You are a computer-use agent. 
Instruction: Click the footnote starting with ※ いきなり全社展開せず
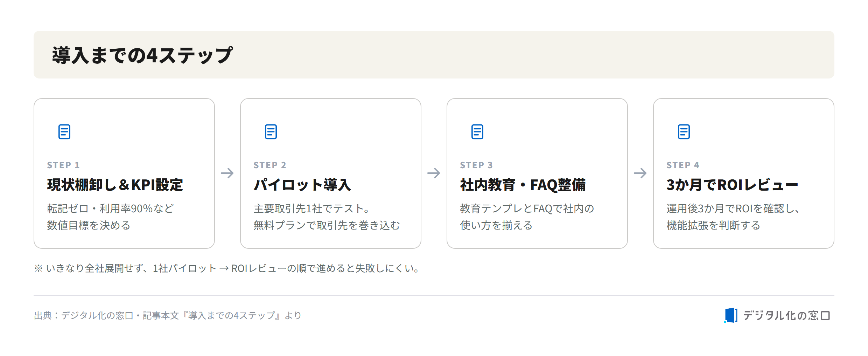click(x=227, y=268)
